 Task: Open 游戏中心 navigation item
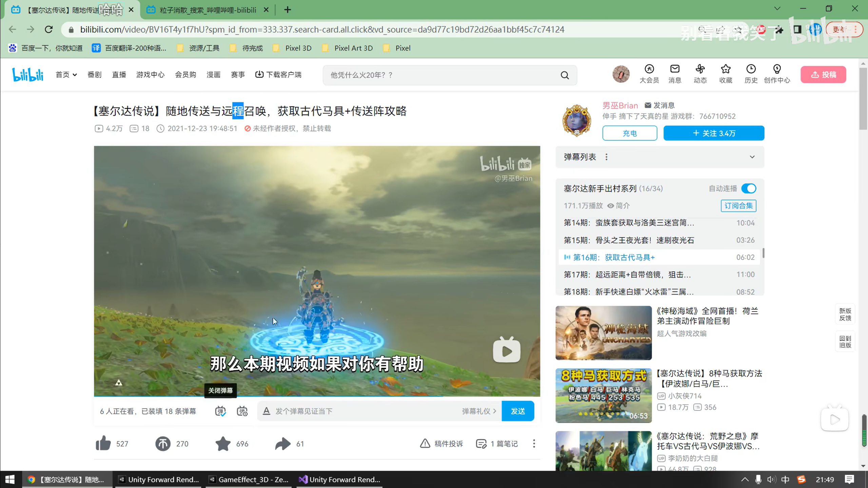click(x=150, y=75)
